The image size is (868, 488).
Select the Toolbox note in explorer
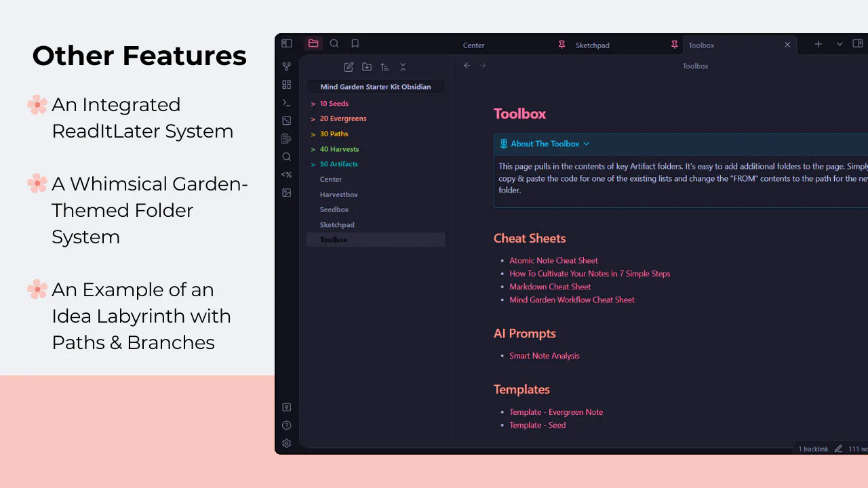pos(376,240)
